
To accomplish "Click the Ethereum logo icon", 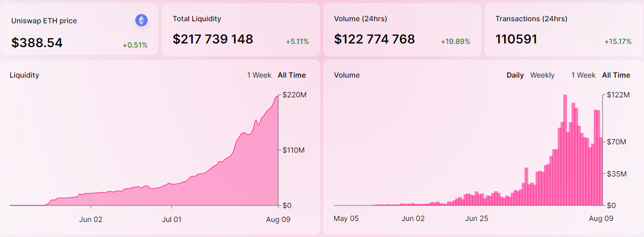I will click(x=141, y=20).
